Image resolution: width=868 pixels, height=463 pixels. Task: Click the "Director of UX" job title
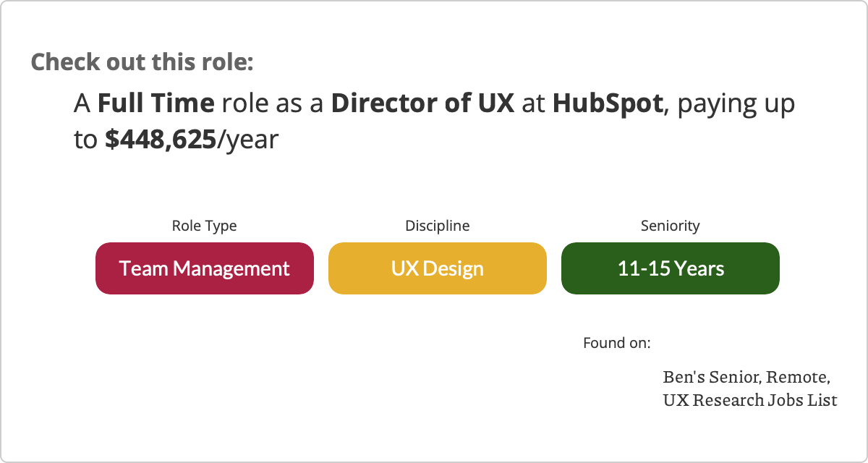[x=422, y=103]
